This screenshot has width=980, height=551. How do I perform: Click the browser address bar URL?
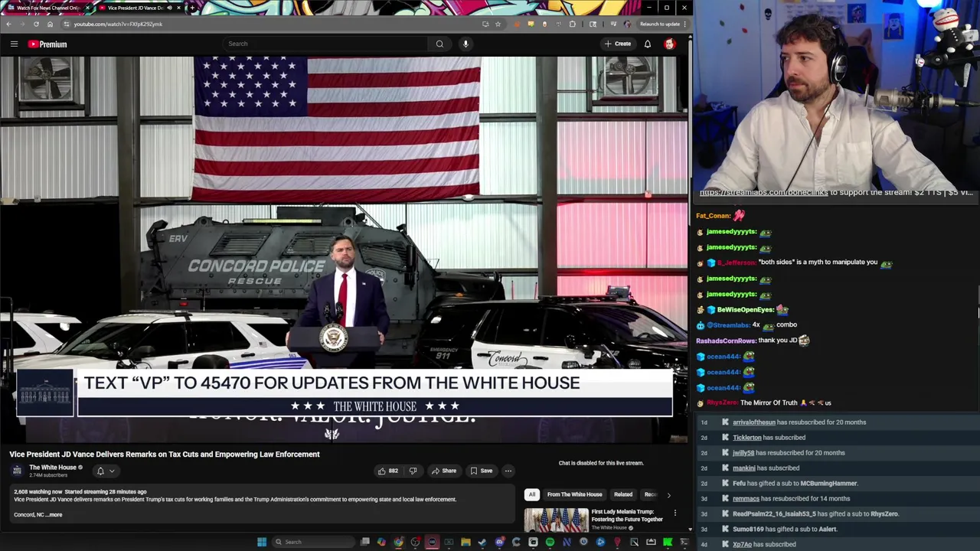click(118, 24)
